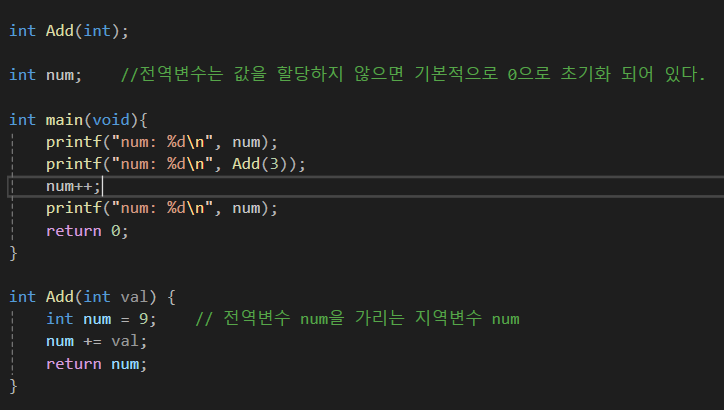Click 'num += val;' statement
724x410 pixels.
click(x=97, y=341)
